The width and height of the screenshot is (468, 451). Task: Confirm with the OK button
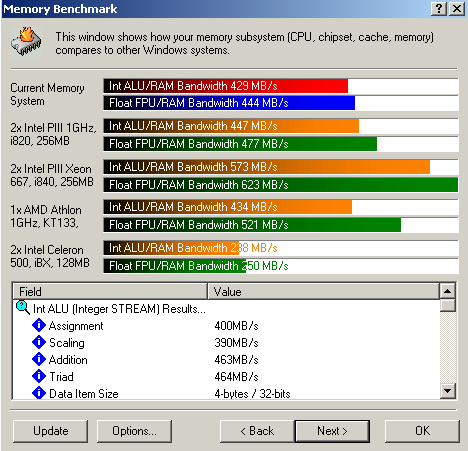coord(422,431)
